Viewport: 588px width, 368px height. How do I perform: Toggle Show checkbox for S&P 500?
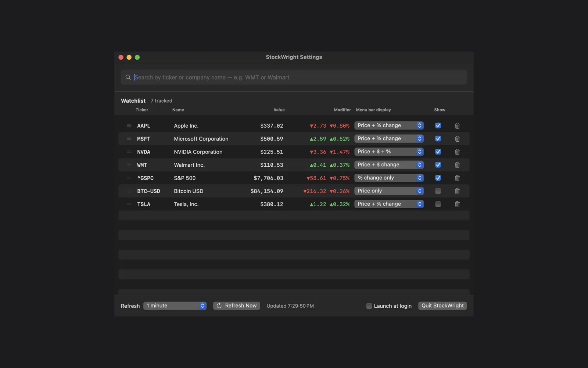click(x=438, y=178)
